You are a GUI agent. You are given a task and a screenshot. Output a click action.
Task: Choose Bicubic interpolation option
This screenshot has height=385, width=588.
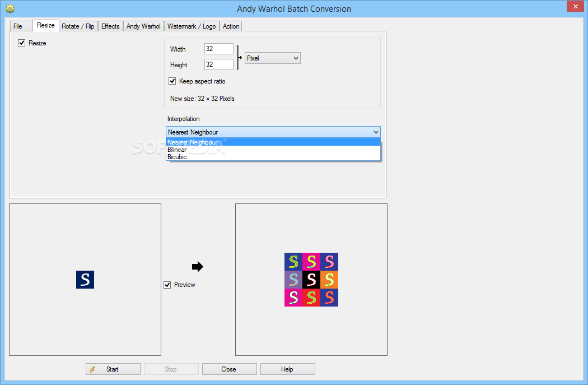tap(273, 157)
